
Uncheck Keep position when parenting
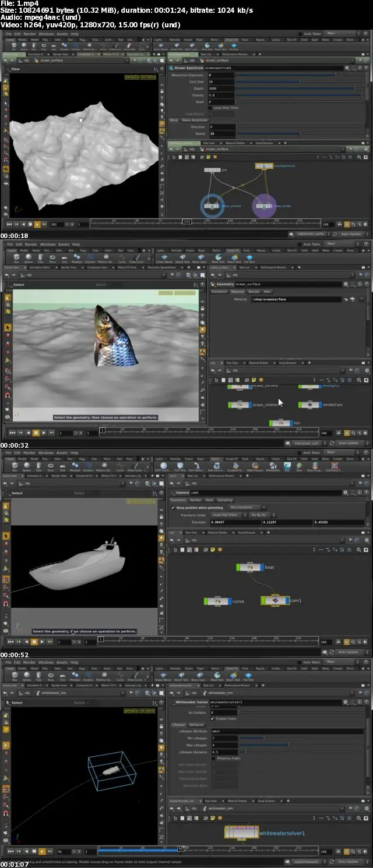173,508
